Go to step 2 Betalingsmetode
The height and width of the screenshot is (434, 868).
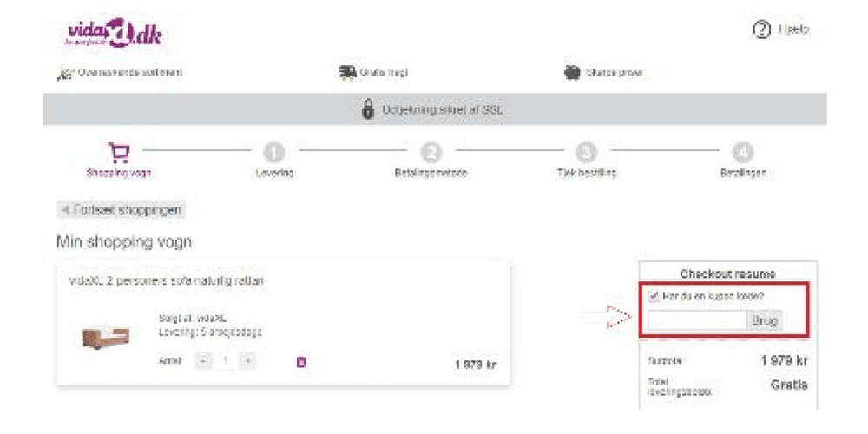click(431, 153)
